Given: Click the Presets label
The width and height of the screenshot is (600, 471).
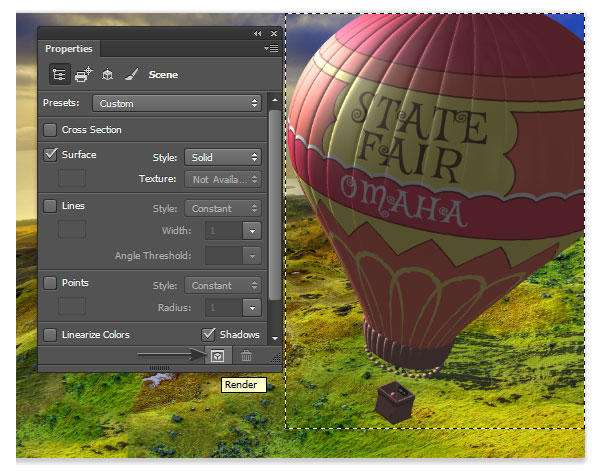Looking at the screenshot, I should tap(61, 103).
